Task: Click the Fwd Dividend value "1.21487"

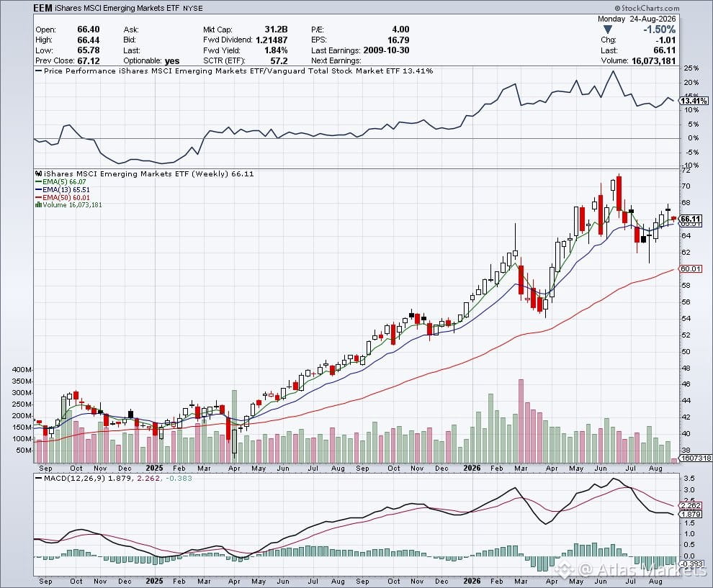Action: (272, 40)
